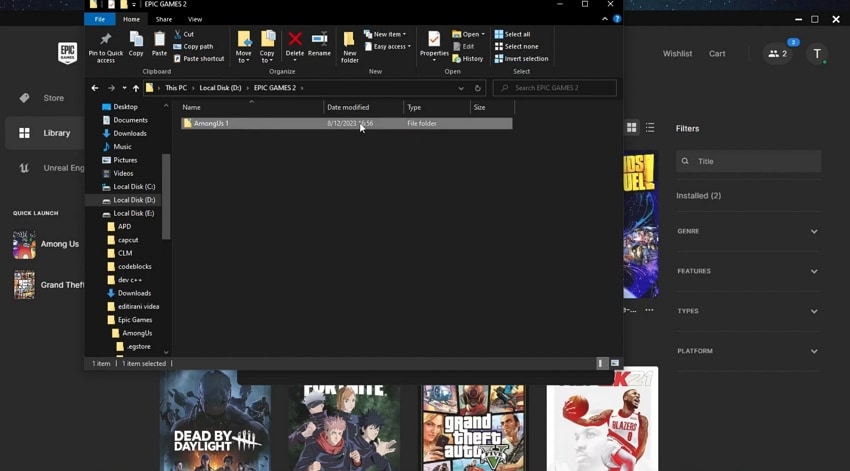Viewport: 850px width, 471px height.
Task: Open Dead by Daylight game tile
Action: pyautogui.click(x=216, y=421)
